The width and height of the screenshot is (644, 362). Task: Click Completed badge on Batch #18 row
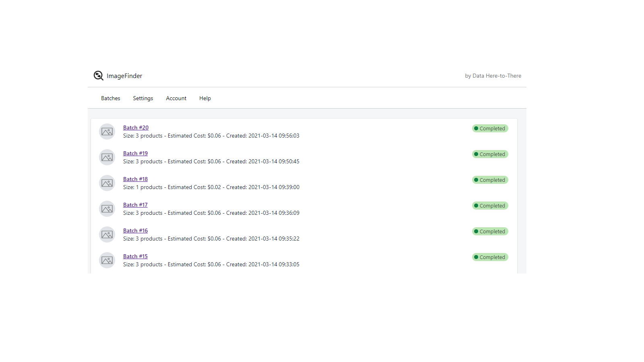490,180
